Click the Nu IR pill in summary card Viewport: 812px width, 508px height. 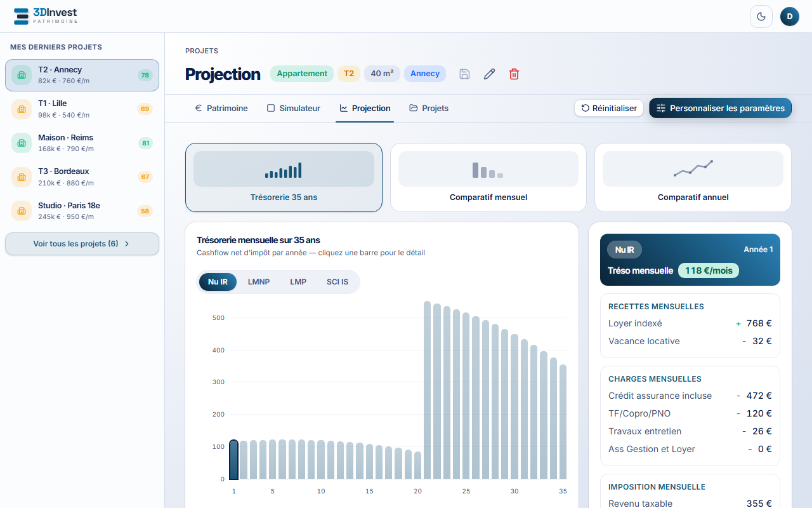(x=625, y=250)
